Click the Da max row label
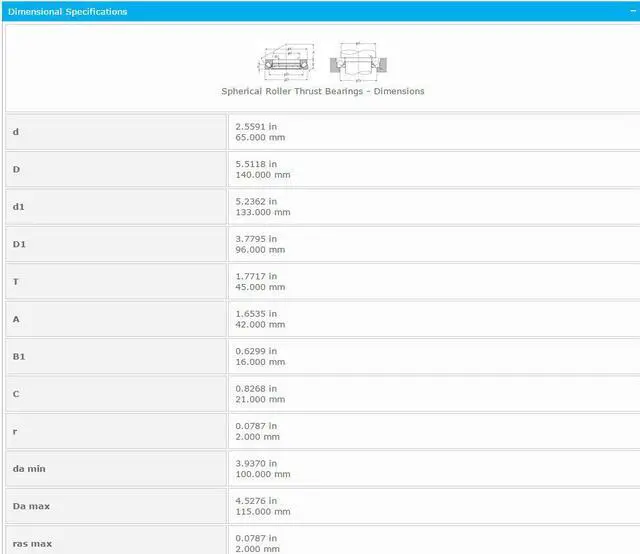This screenshot has height=554, width=640. point(31,506)
